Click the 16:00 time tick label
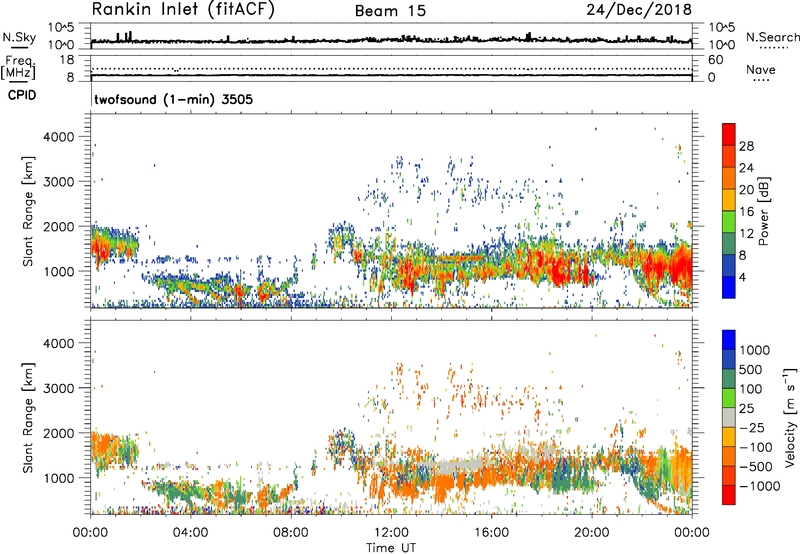 (x=491, y=533)
